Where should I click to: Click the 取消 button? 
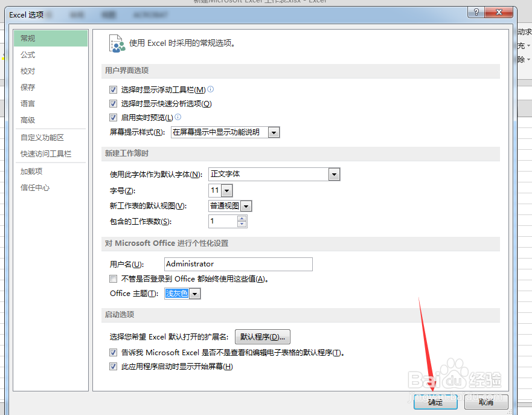click(x=486, y=402)
